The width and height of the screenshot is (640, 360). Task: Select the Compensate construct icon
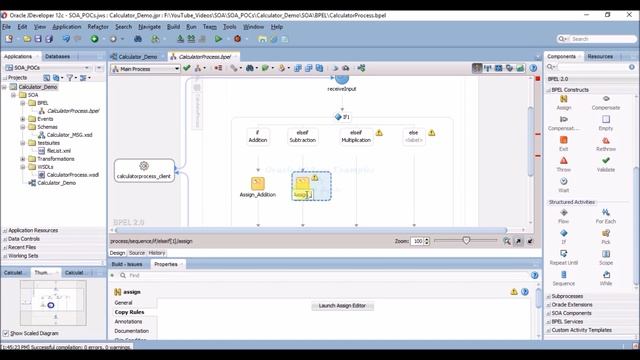point(606,99)
